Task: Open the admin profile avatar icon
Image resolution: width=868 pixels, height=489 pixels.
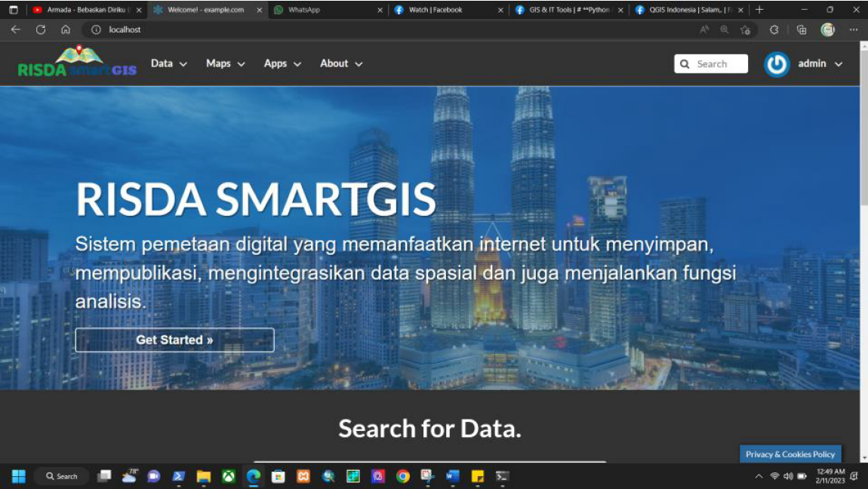Action: [777, 64]
